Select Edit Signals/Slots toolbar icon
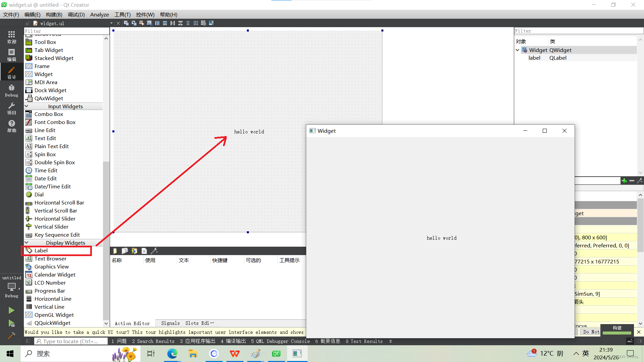The image size is (644, 362). coord(134,23)
